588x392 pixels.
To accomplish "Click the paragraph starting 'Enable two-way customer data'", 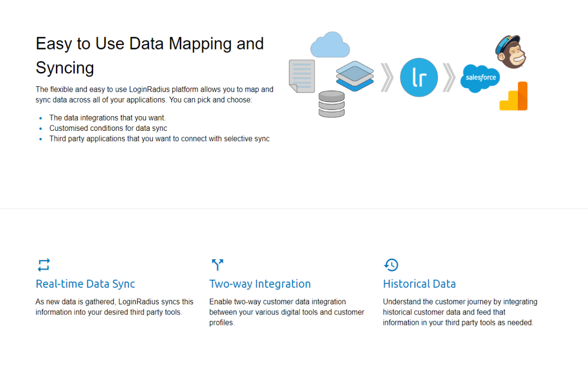I will point(287,313).
